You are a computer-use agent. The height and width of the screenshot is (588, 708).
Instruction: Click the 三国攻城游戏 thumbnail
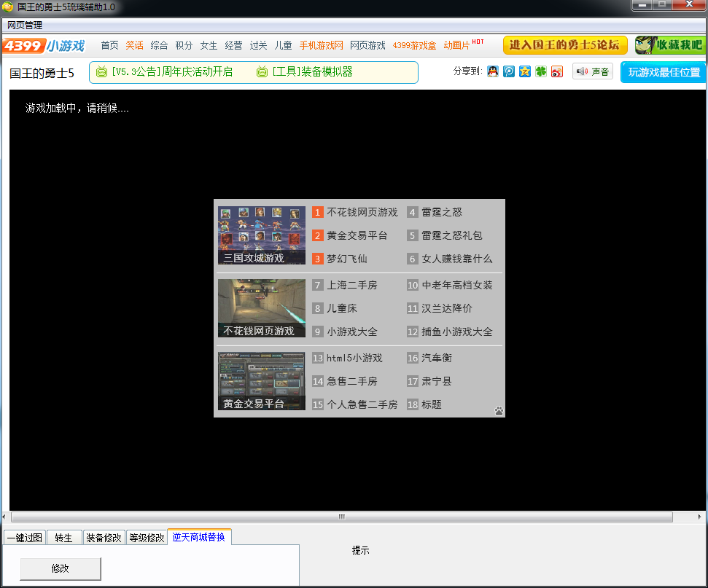tap(262, 235)
